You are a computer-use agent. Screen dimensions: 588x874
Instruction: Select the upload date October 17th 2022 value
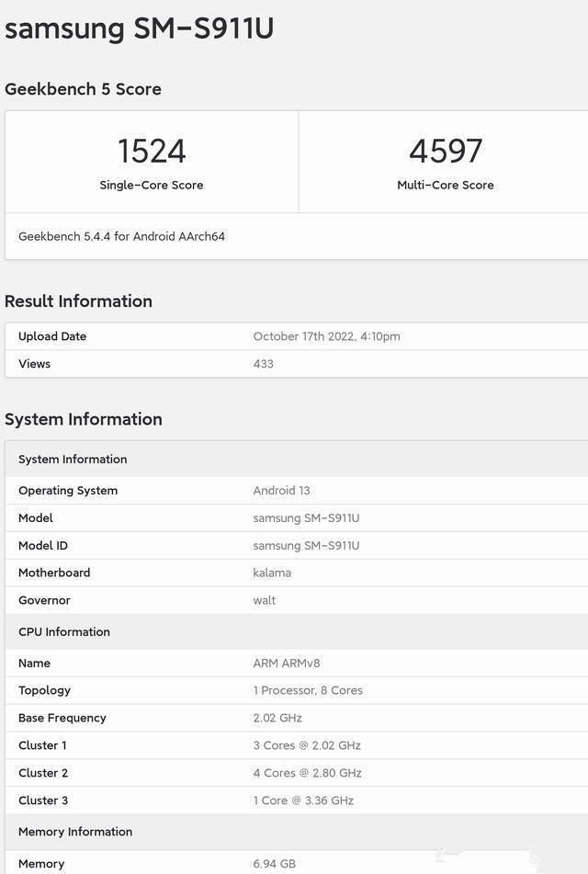pyautogui.click(x=326, y=336)
